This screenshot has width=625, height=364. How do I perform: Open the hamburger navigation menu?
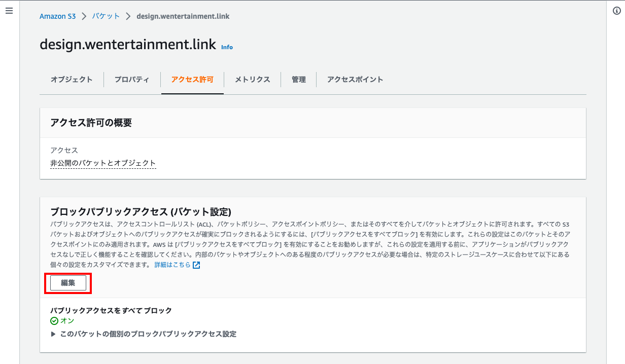9,11
